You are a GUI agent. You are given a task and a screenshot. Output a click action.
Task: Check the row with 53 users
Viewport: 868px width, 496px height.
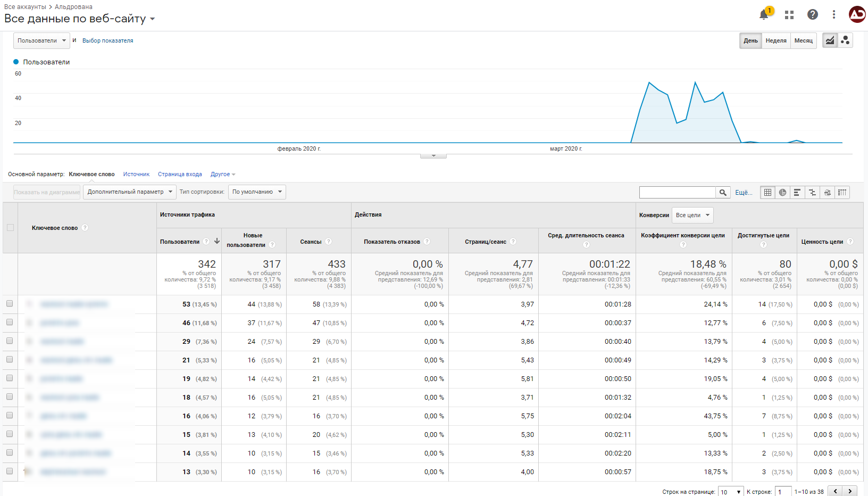[x=10, y=303]
